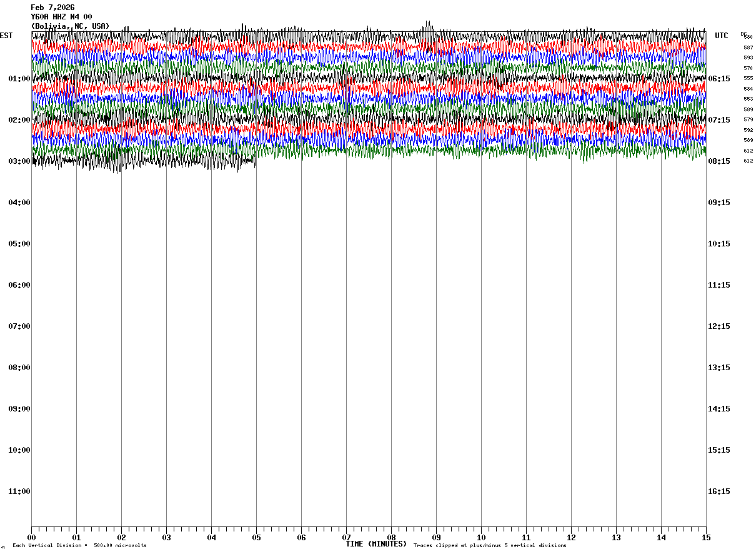Click the minute tick label '07' on bottom axis

click(346, 538)
